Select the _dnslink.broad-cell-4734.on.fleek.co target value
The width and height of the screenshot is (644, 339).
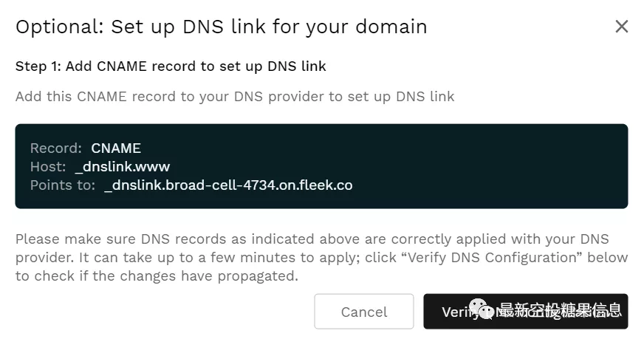(228, 185)
